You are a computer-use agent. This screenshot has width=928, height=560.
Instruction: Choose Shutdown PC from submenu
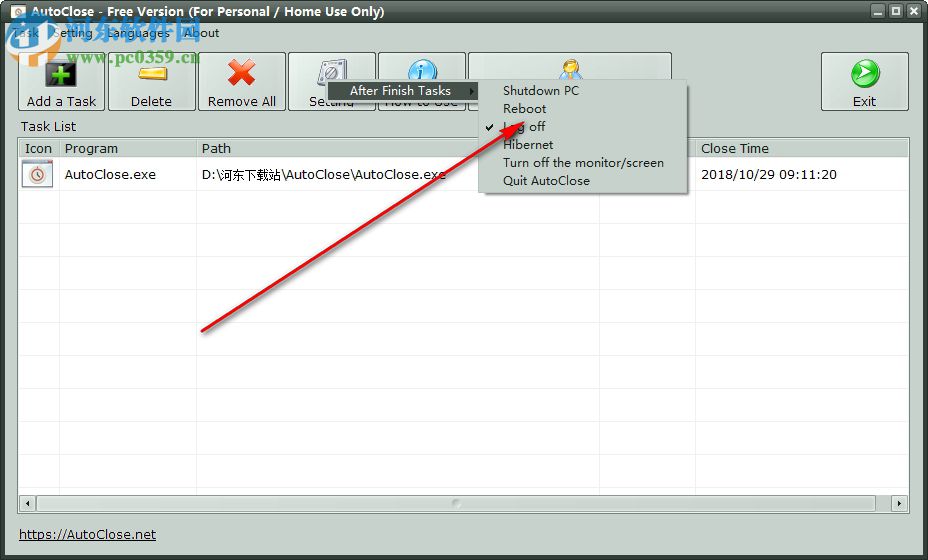[x=541, y=91]
